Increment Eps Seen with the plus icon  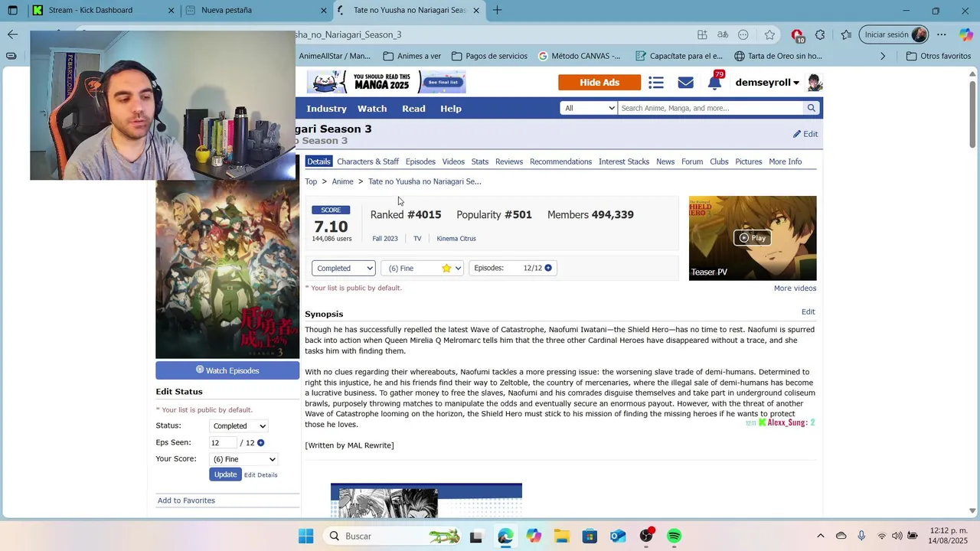pos(260,443)
